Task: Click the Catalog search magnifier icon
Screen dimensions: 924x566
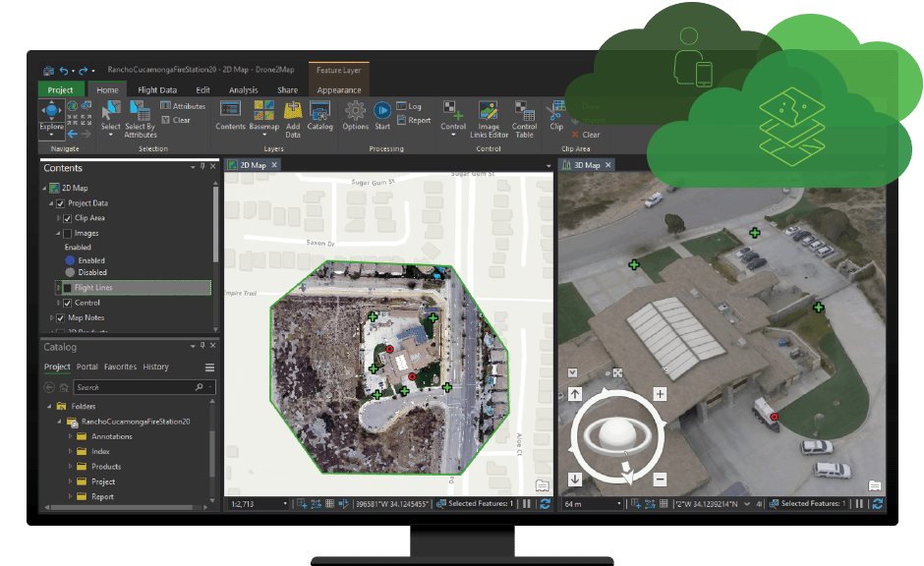Action: (200, 387)
